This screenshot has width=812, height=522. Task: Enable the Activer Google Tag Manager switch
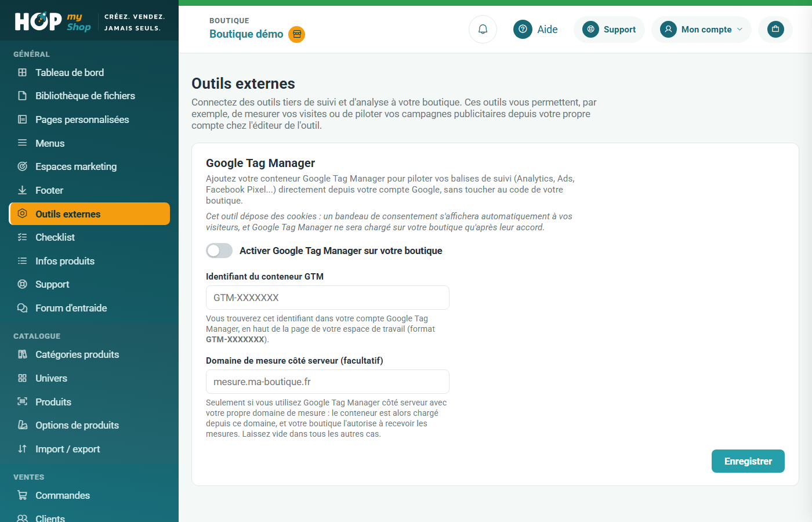[x=219, y=251]
